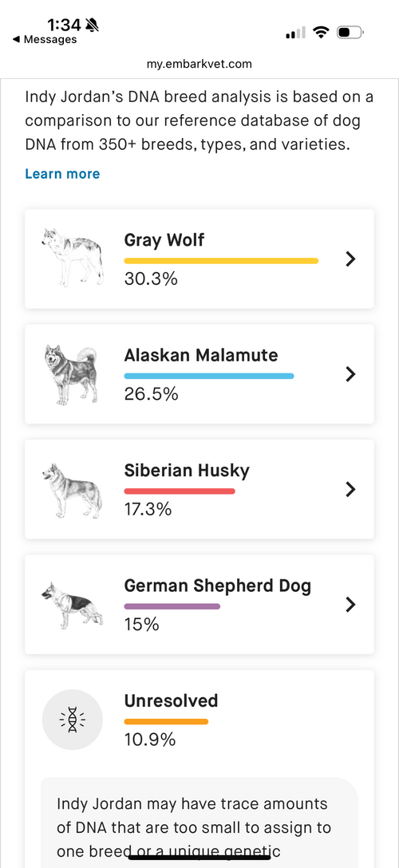Tap the Alaskan Malamute illustration

(x=71, y=373)
